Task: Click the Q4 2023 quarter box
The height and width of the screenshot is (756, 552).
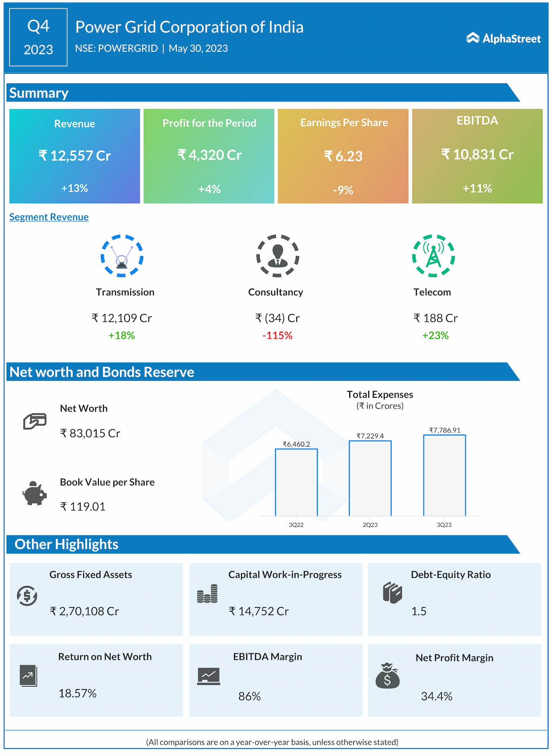Action: [x=38, y=38]
